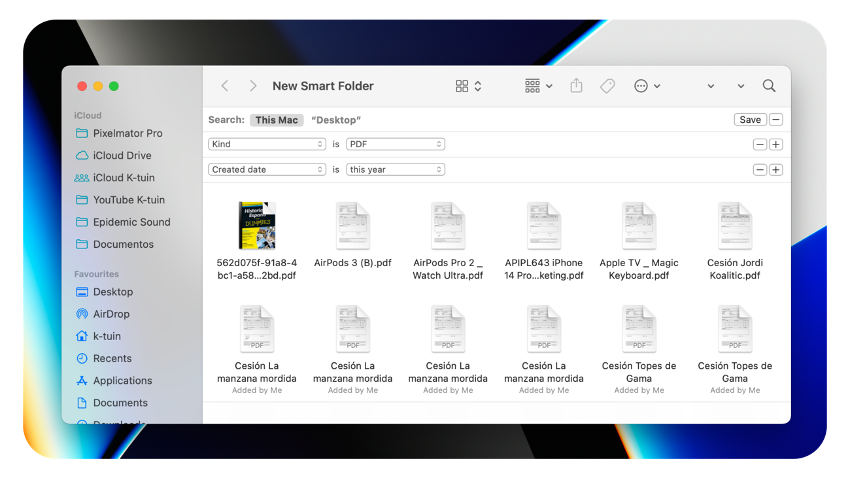Open the ellipsis action menu

click(647, 86)
